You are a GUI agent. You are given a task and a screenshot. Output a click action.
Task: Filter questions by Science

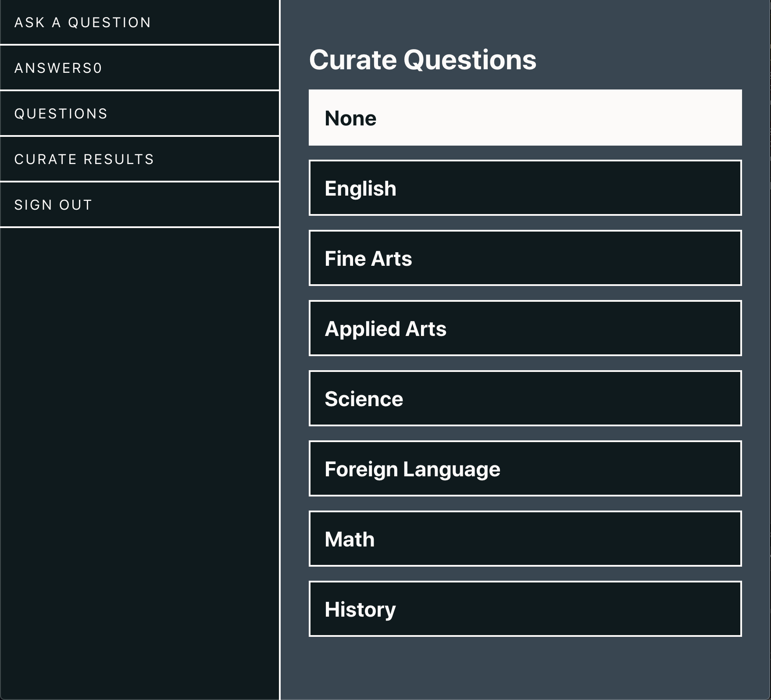tap(525, 398)
